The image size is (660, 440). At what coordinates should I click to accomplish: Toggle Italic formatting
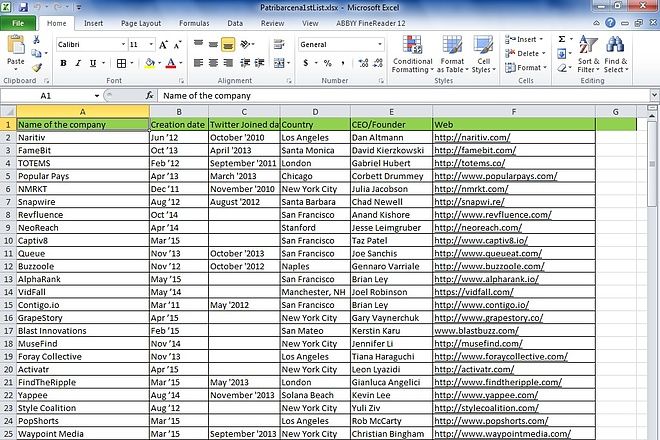tap(77, 63)
